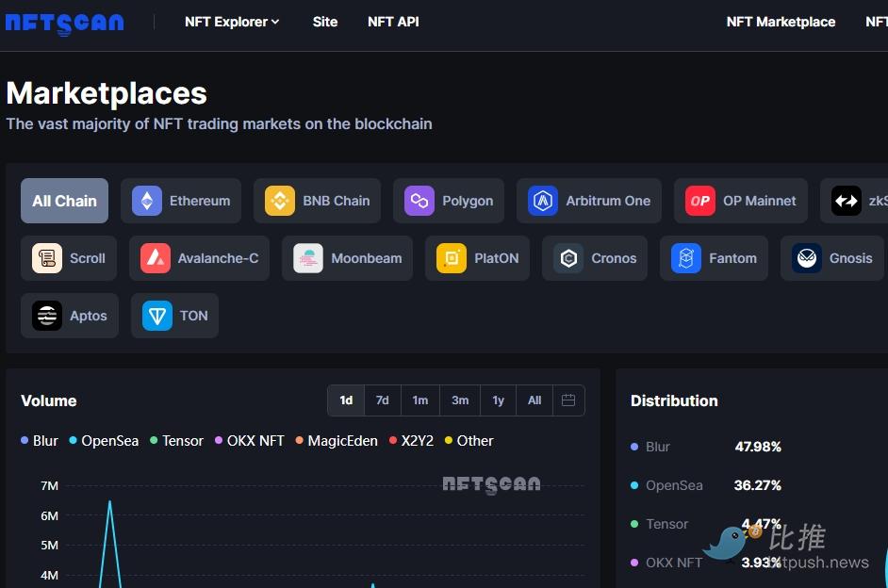The width and height of the screenshot is (888, 588).
Task: Filter by the Polygon label
Action: coord(468,201)
